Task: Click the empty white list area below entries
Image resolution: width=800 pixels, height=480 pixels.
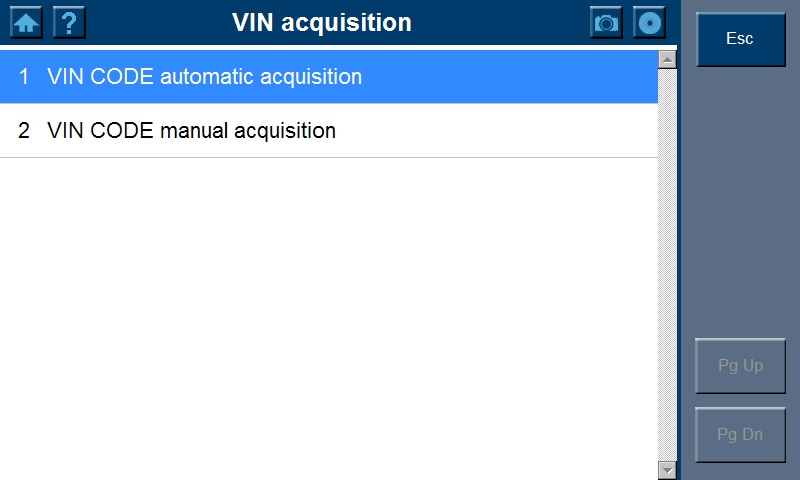Action: [x=328, y=320]
